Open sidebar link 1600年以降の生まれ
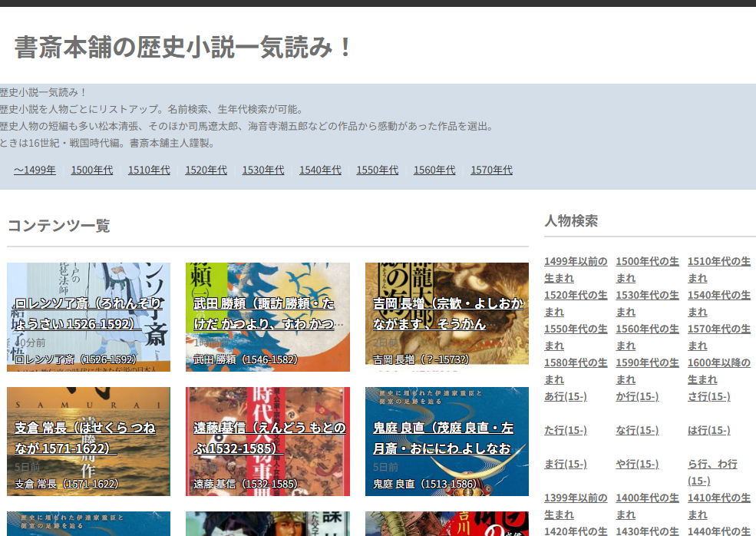This screenshot has height=536, width=756. 719,371
